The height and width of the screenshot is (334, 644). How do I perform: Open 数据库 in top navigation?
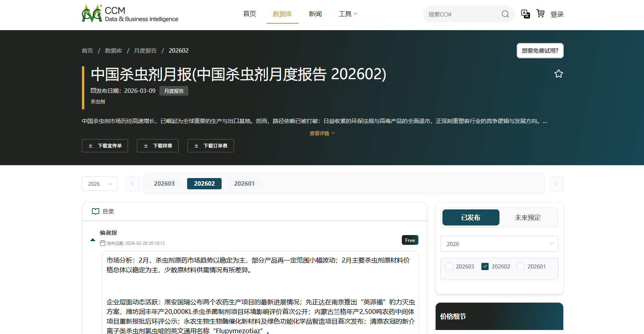pyautogui.click(x=282, y=14)
